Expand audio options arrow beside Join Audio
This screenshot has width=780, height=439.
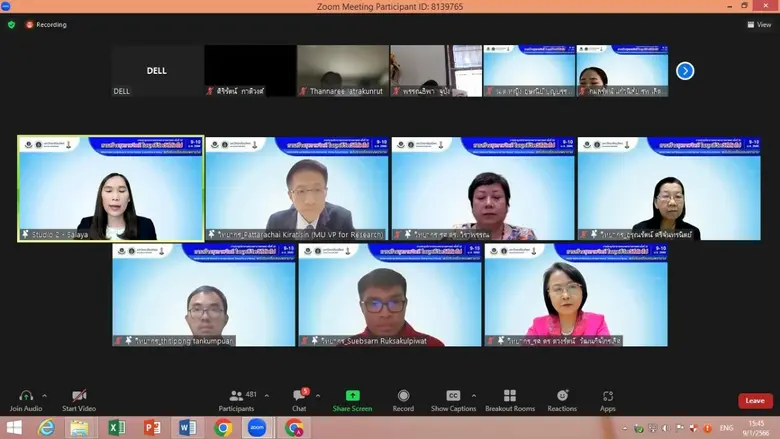[x=45, y=395]
